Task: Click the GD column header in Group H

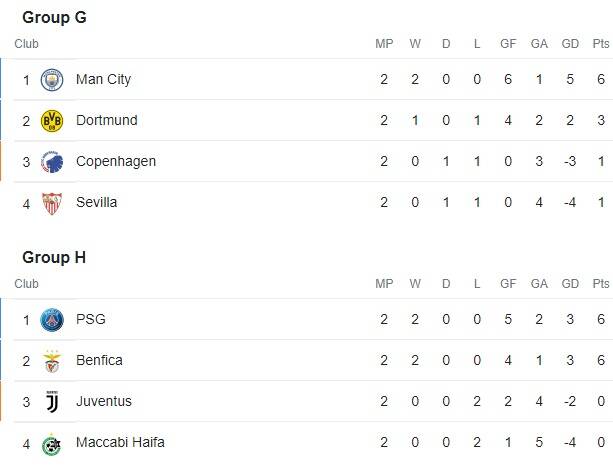Action: (570, 284)
